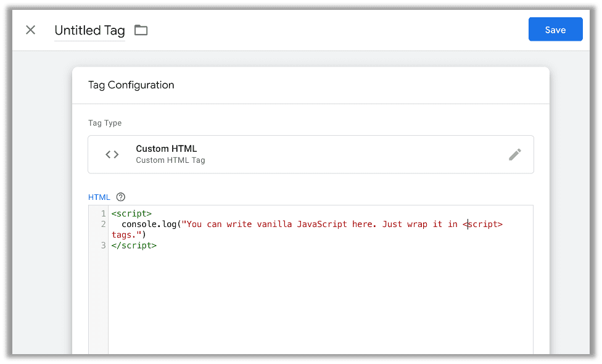Click the small folder icon in the header
Screen dimensions: 602x364
(141, 30)
